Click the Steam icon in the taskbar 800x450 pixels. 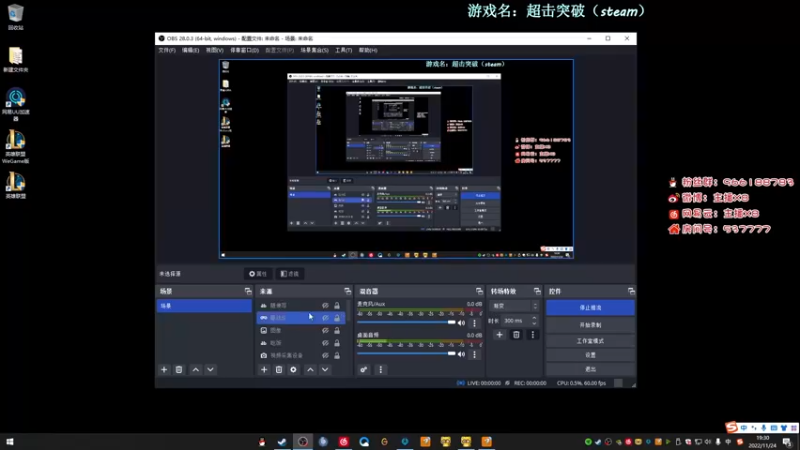(282, 441)
